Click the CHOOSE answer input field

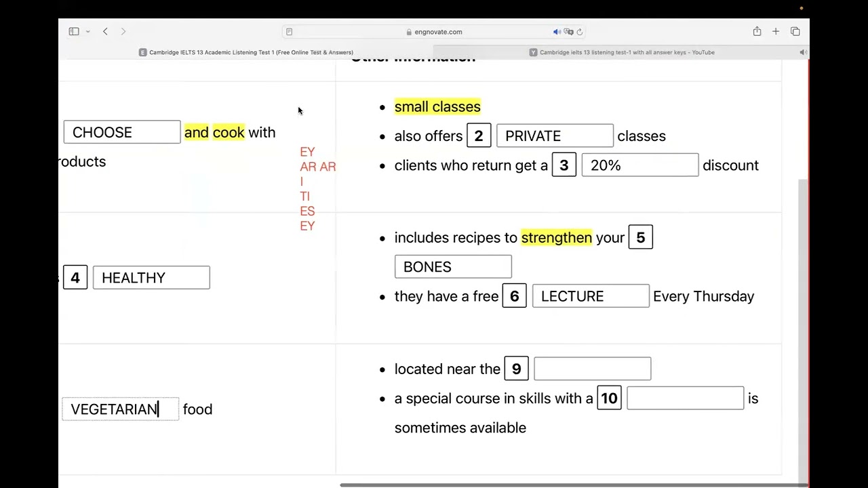click(122, 132)
